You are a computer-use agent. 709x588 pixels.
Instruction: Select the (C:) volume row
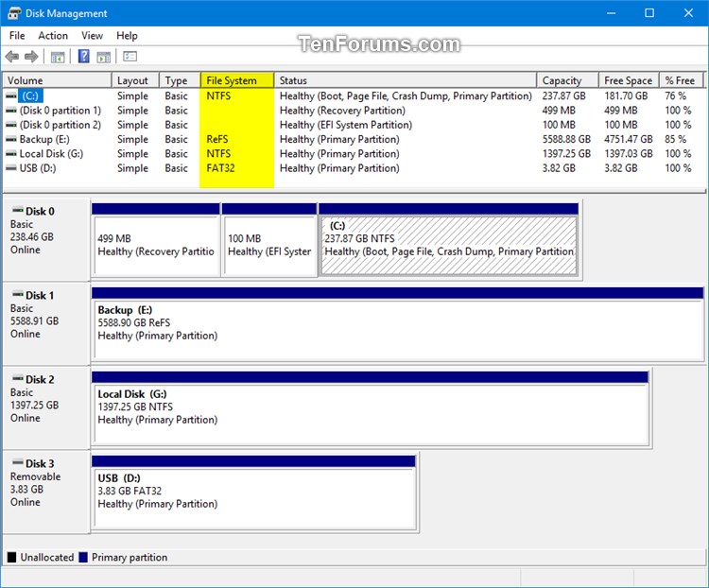click(354, 95)
